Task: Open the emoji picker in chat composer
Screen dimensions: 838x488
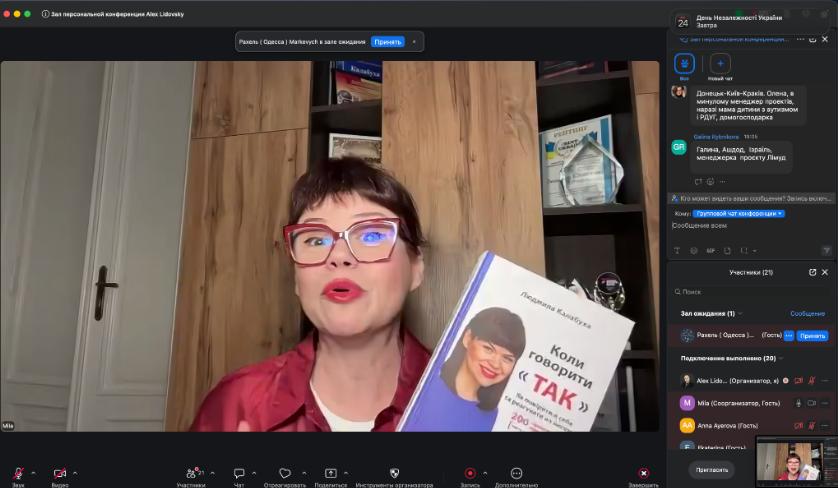Action: tap(694, 250)
